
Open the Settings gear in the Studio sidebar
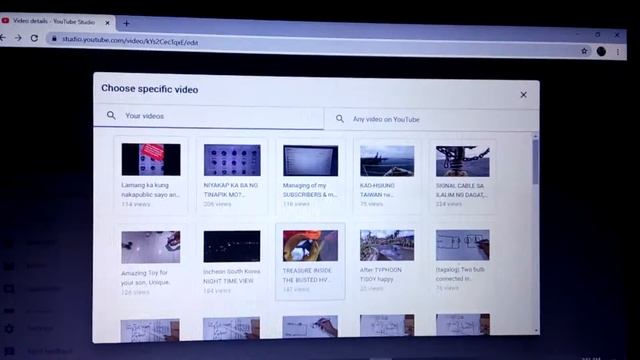9,329
